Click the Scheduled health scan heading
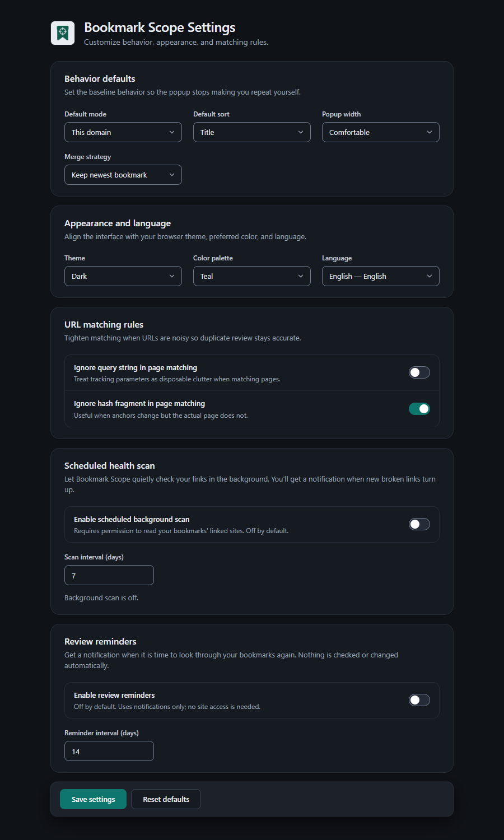504x840 pixels. coord(109,466)
